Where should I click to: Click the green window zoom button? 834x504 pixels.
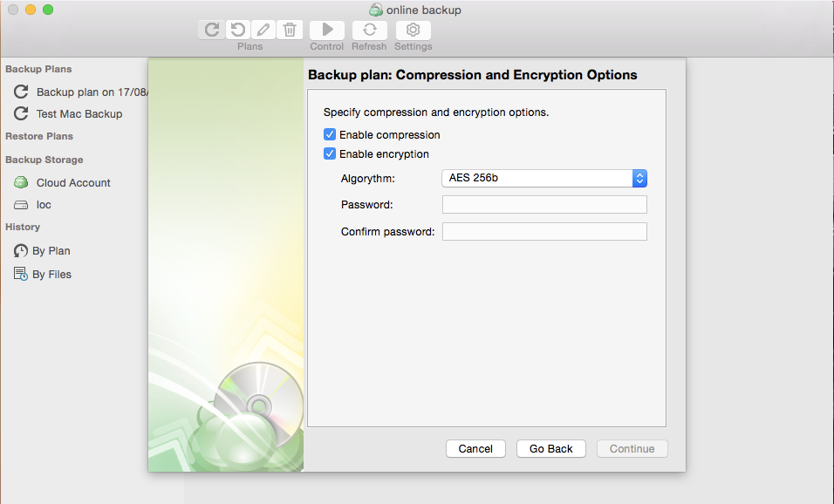[48, 10]
